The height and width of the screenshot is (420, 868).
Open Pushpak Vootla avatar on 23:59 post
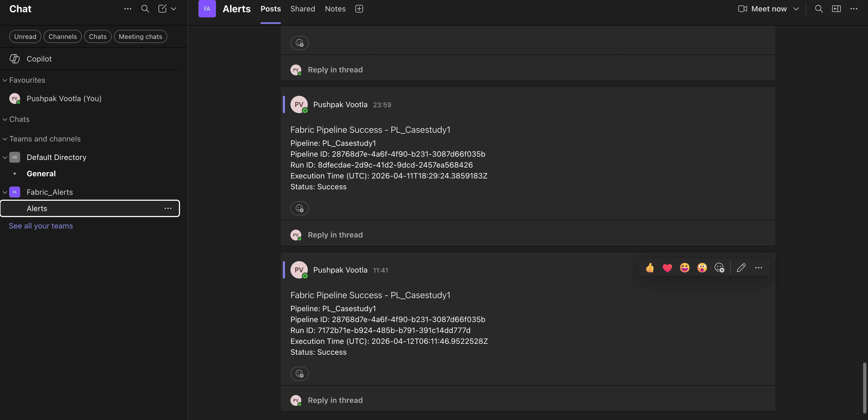coord(299,104)
